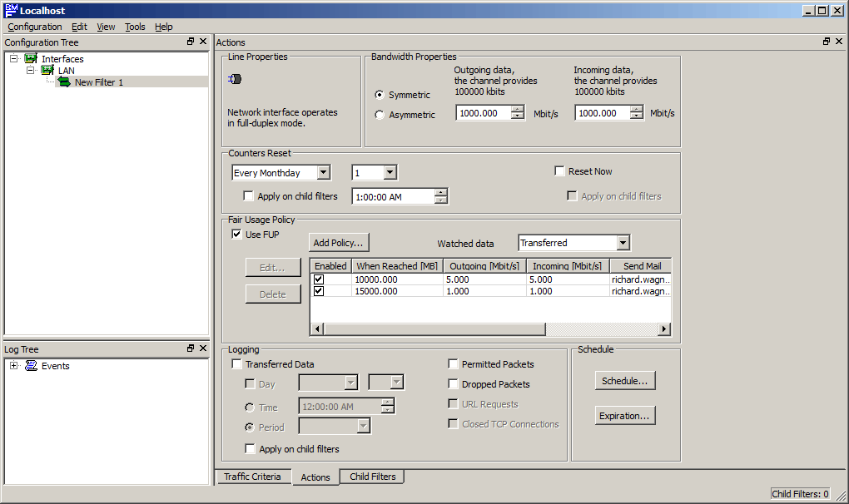The width and height of the screenshot is (849, 504).
Task: Click the Add Policy... button
Action: (x=339, y=243)
